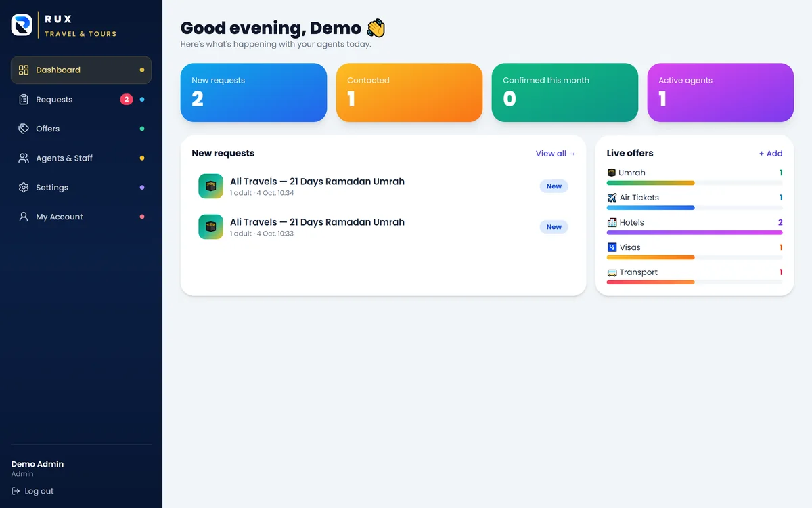The height and width of the screenshot is (508, 812).
Task: Click the Transport label
Action: coord(639,272)
